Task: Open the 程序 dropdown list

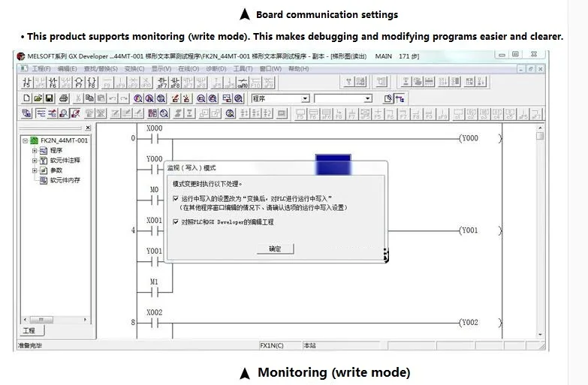Action: [x=305, y=98]
